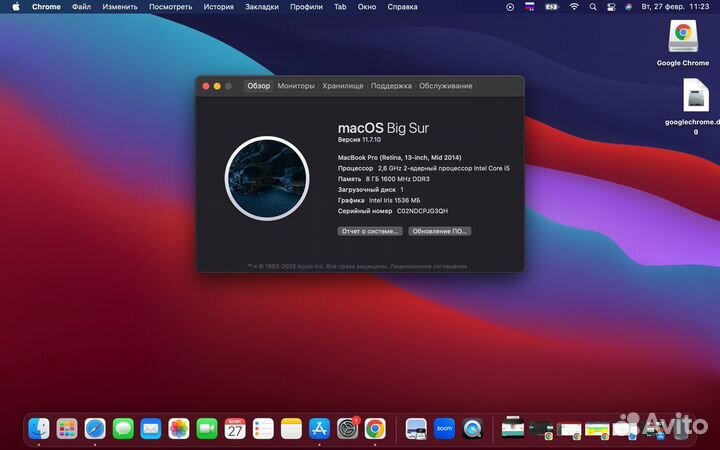Viewport: 720px width, 450px height.
Task: Open the Messages app in Dock
Action: click(123, 429)
